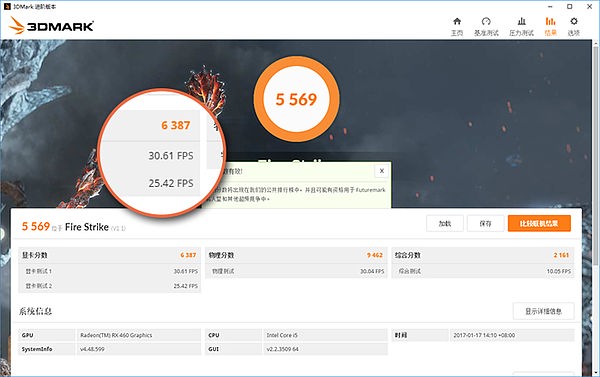The height and width of the screenshot is (377, 600).
Task: Open the Options (选项) gear tab
Action: pyautogui.click(x=574, y=26)
